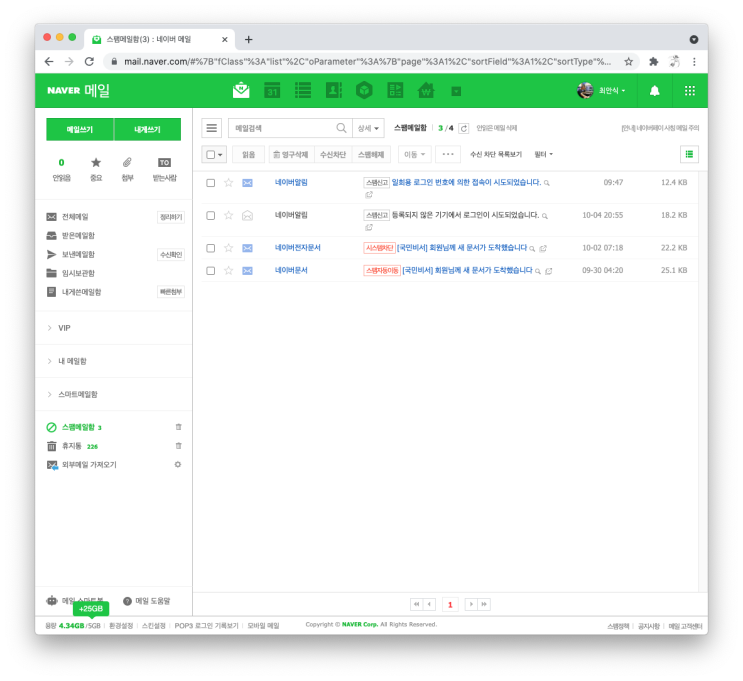Viewport: 743px width, 681px height.
Task: Empty the 휴지통 with trash icon
Action: tap(179, 445)
